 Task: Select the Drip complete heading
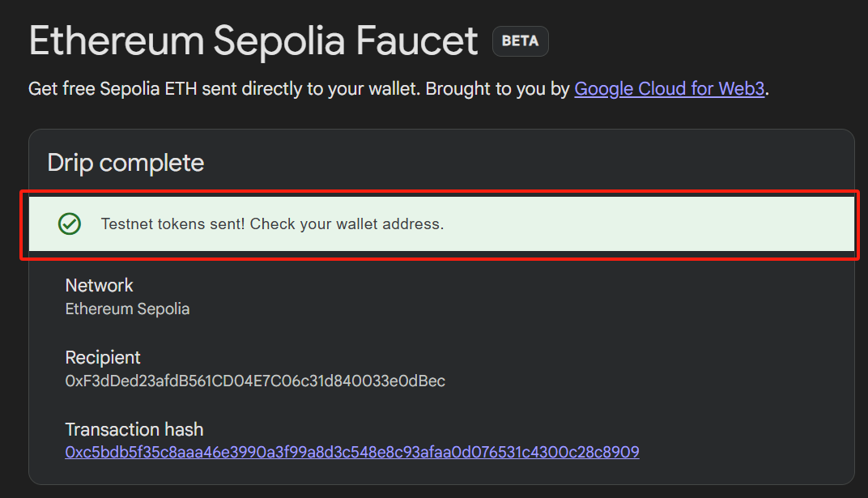(126, 163)
